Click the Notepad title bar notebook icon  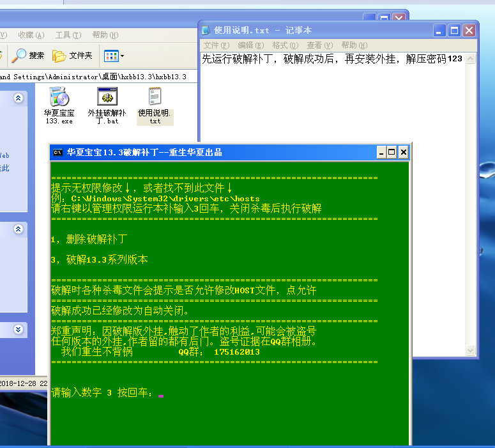click(x=206, y=30)
